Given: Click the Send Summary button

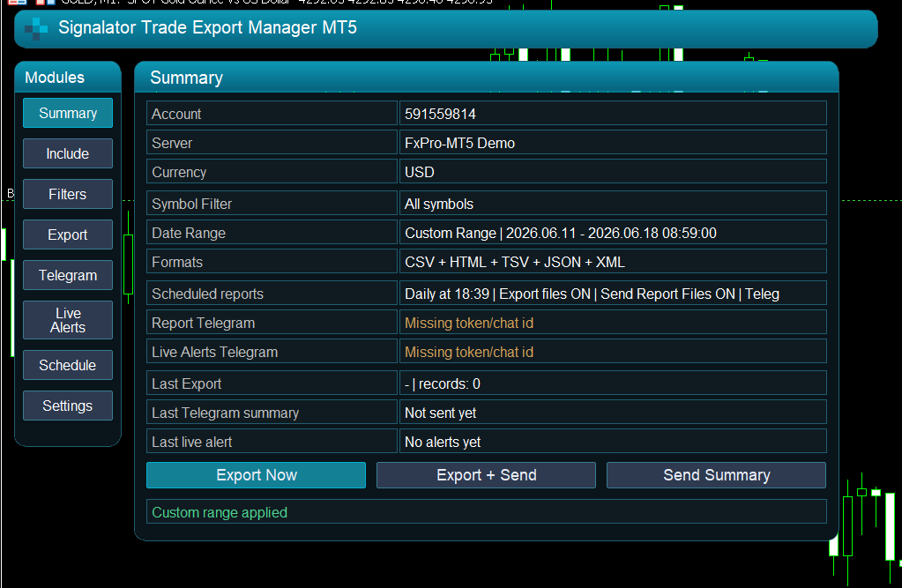Looking at the screenshot, I should (x=716, y=475).
